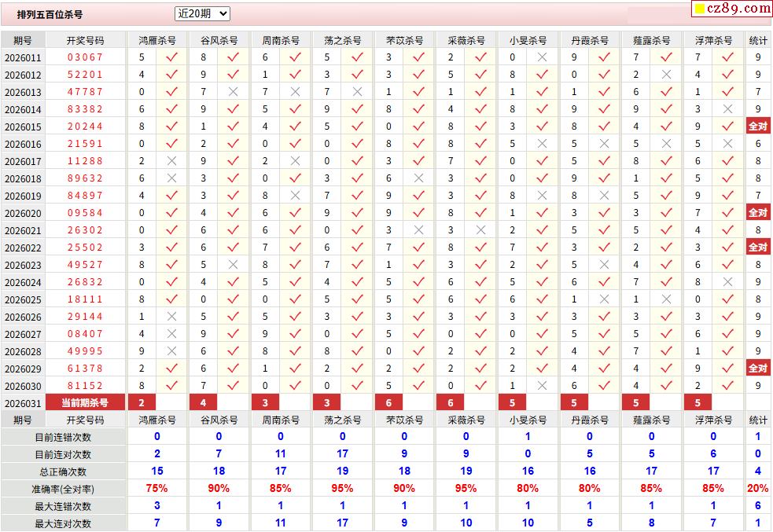Open the 近20期 period dropdown
773x532 pixels.
tap(202, 13)
